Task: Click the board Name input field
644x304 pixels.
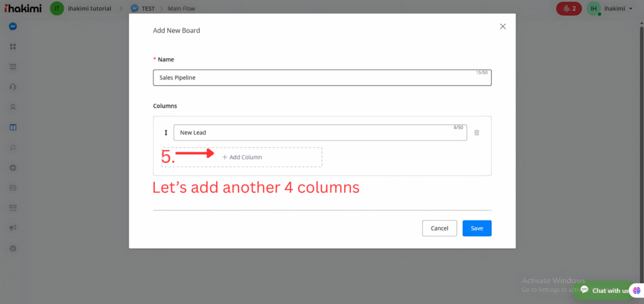Action: [x=321, y=77]
